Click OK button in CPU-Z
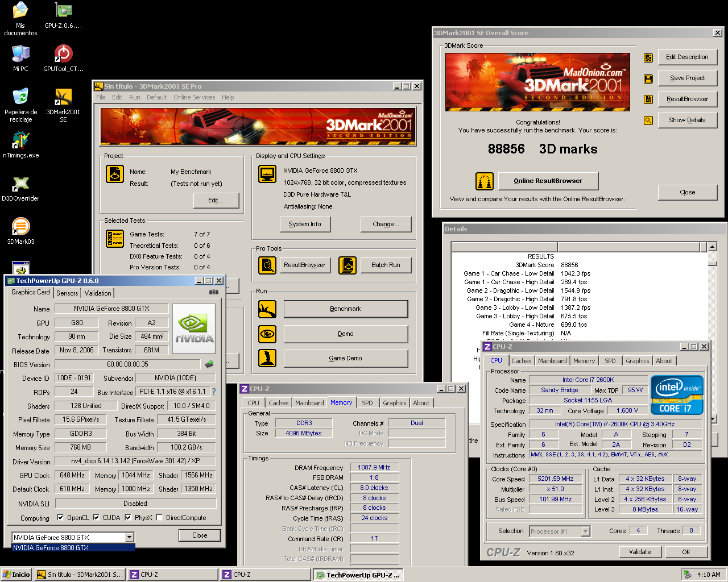This screenshot has width=728, height=582. pyautogui.click(x=686, y=552)
